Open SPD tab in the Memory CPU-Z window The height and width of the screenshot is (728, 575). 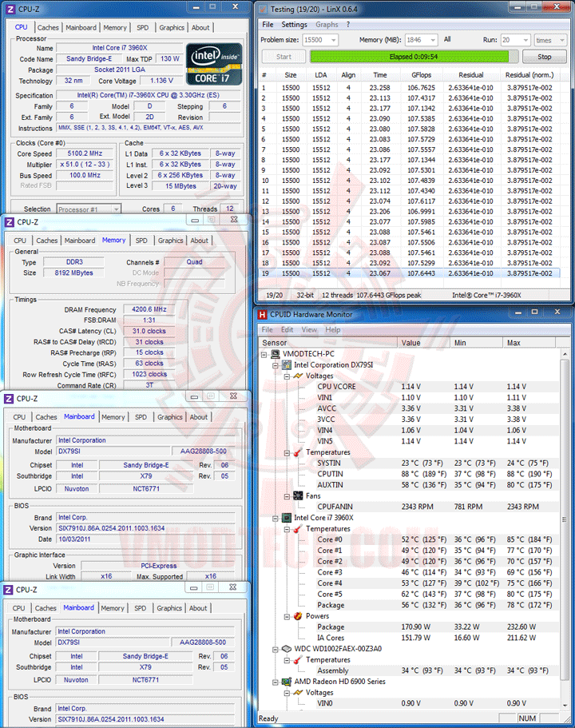pyautogui.click(x=141, y=241)
